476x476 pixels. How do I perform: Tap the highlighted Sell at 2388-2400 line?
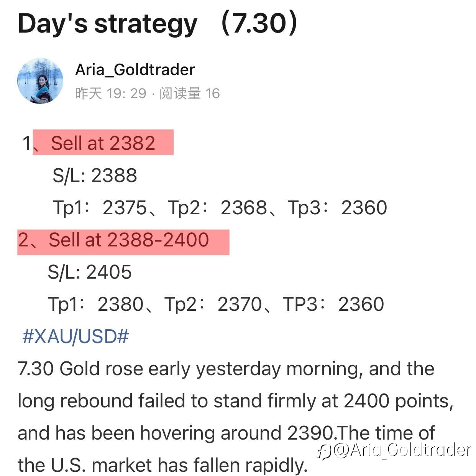pos(123,242)
